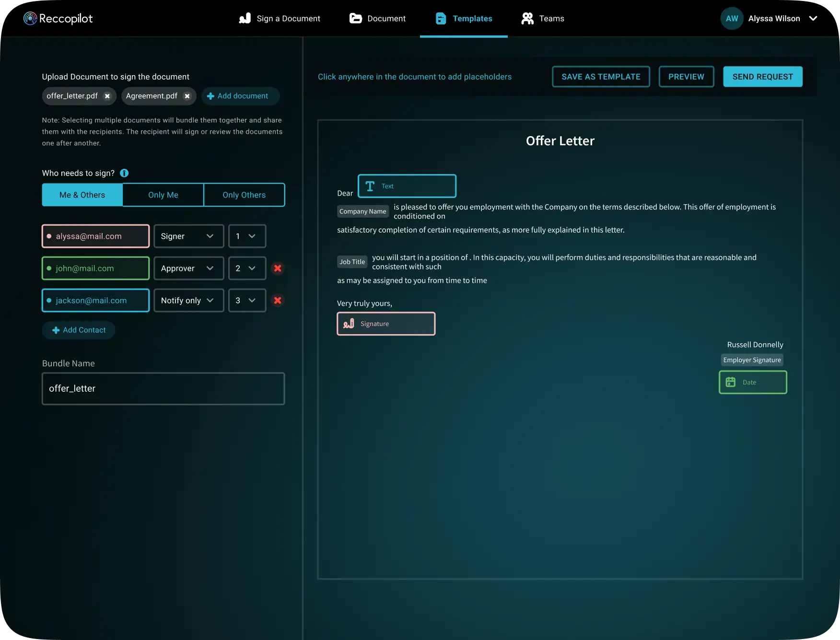The image size is (840, 640).
Task: Click the Reccopilot logo icon
Action: (30, 18)
